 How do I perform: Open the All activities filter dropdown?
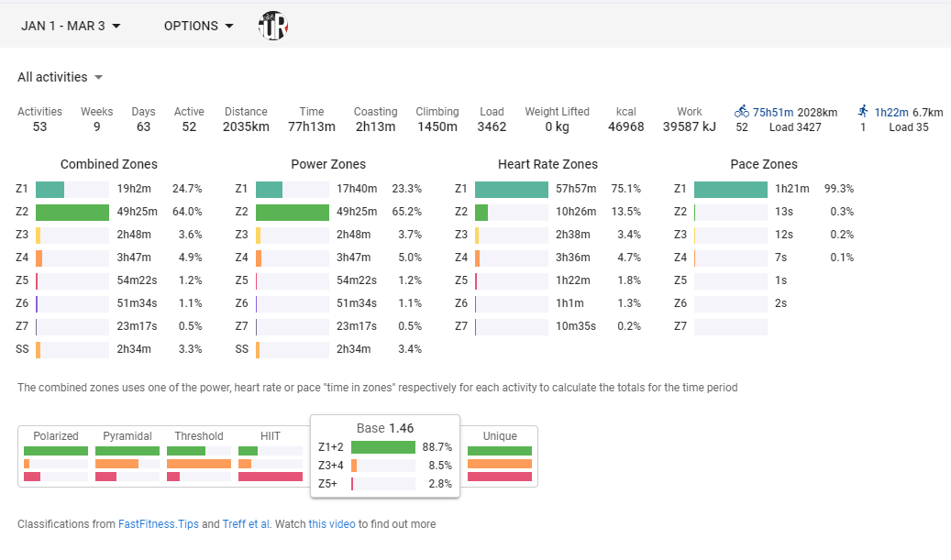coord(60,77)
